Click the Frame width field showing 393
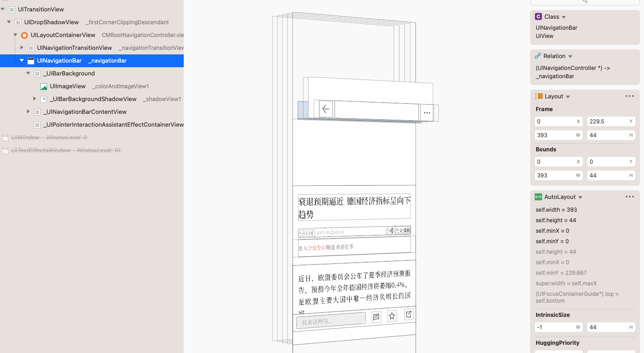 pos(559,135)
